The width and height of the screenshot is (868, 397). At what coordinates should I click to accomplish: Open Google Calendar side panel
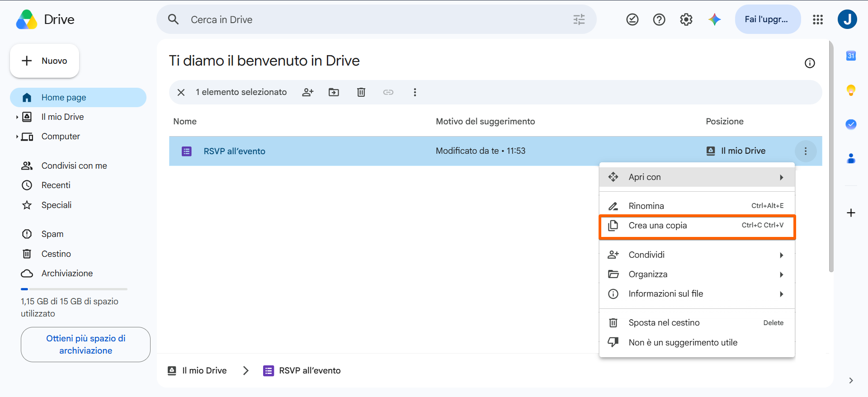851,56
